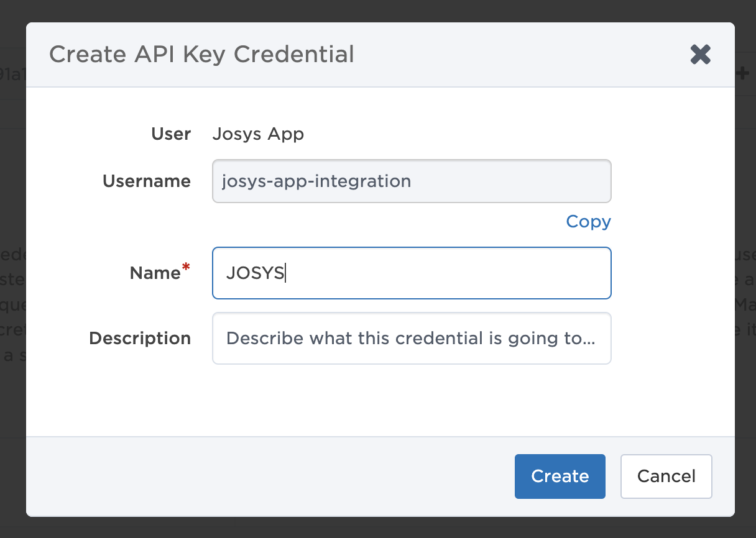
Task: Close the Create API Key Credential dialog
Action: pos(700,55)
